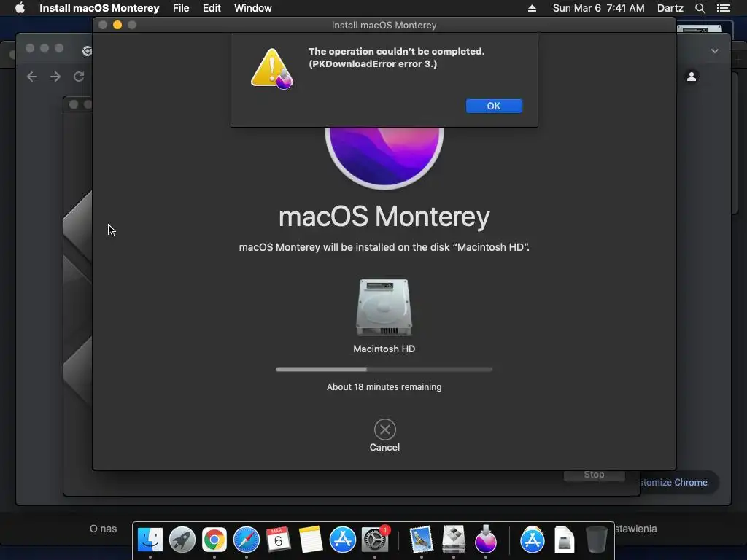This screenshot has width=747, height=560.
Task: Open the App Store icon right of the Dock divider
Action: (532, 540)
